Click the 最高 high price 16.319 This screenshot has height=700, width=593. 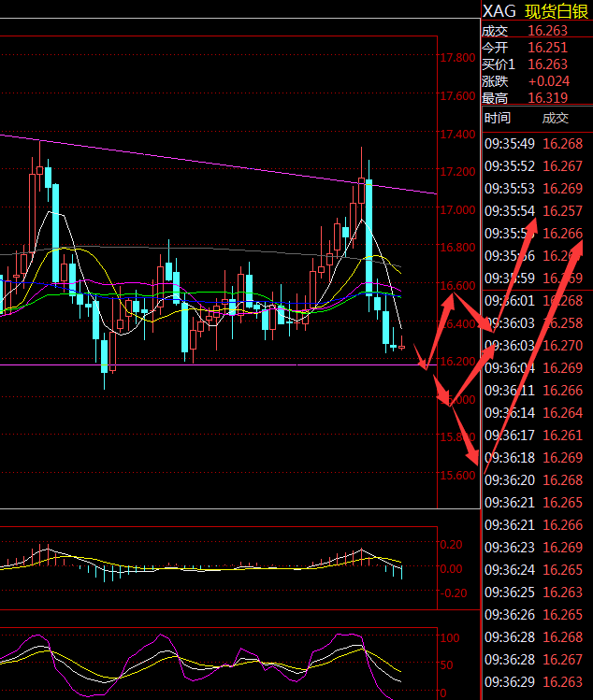(547, 97)
